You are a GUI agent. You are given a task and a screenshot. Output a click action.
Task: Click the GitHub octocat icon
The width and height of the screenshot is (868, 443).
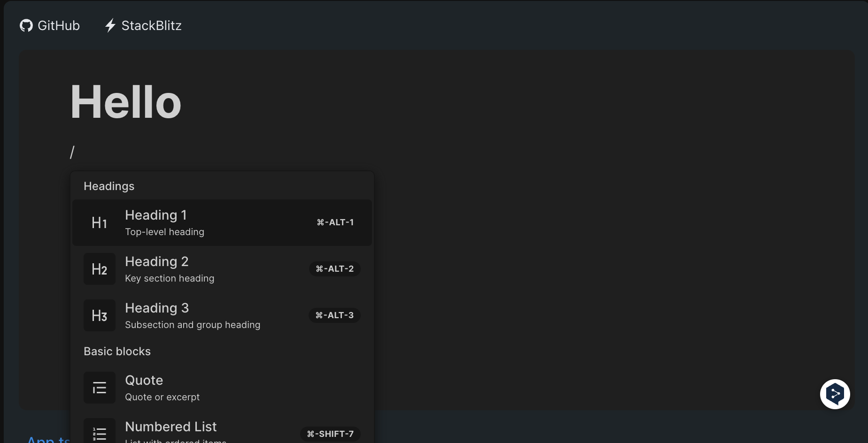[x=26, y=25]
